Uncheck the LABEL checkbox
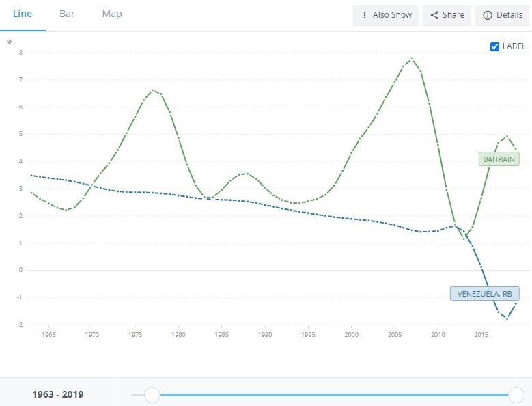Viewport: 532px width, 406px height. [x=495, y=46]
